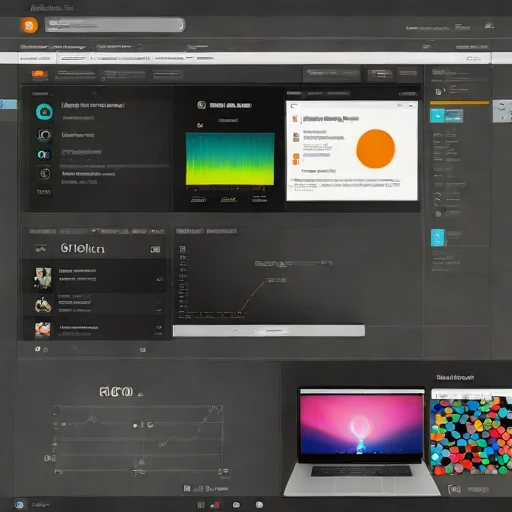512x512 pixels.
Task: Click the large orange circle in white panel
Action: click(376, 149)
